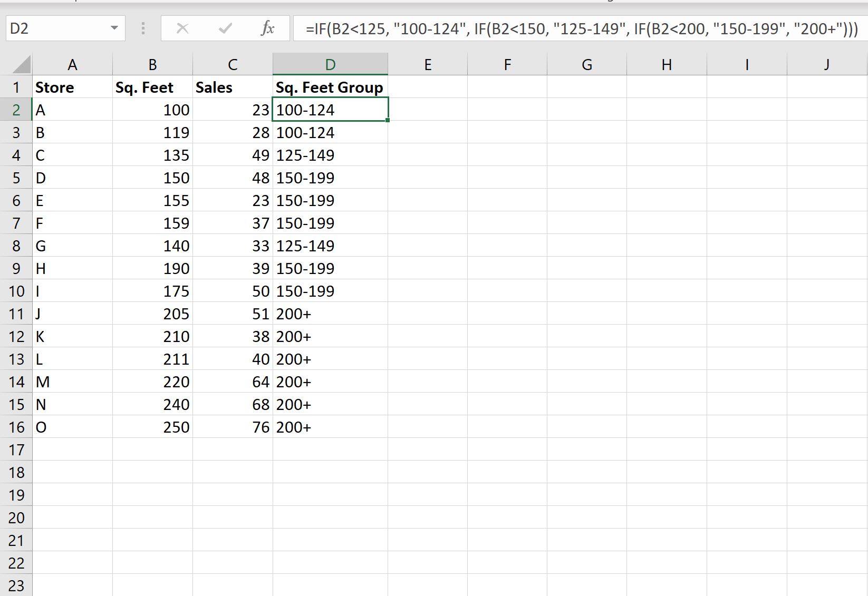Image resolution: width=868 pixels, height=596 pixels.
Task: Click the Name Box showing D2
Action: click(58, 29)
